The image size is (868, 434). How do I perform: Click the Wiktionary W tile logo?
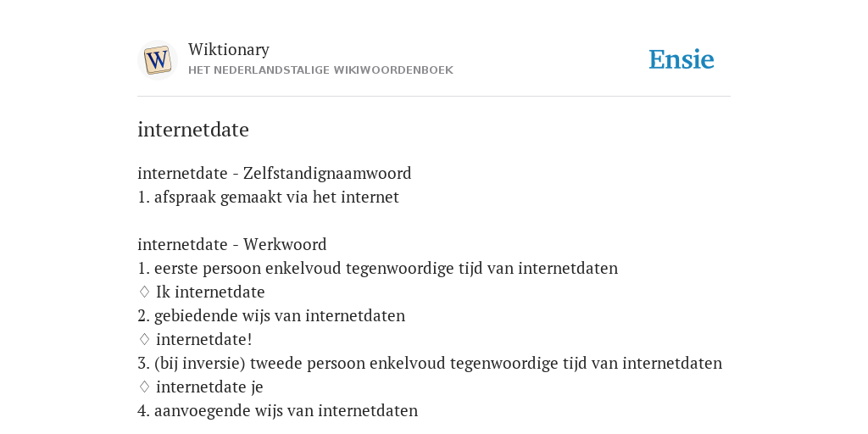point(157,60)
